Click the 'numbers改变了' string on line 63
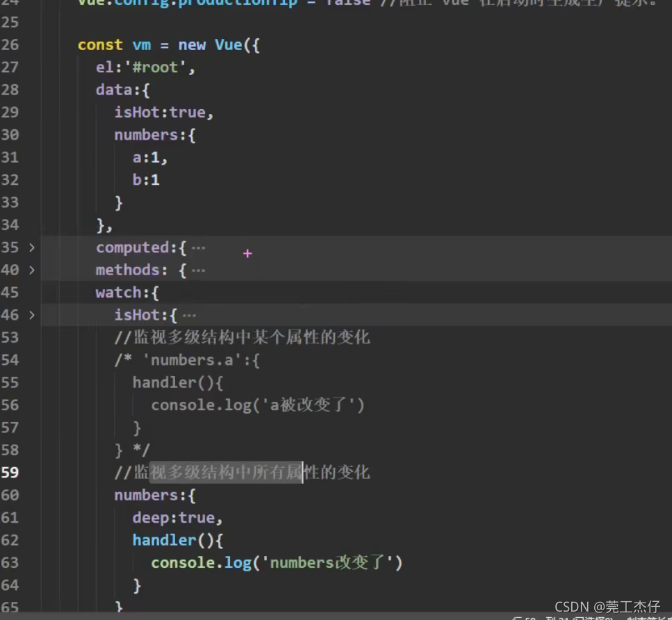Viewport: 672px width, 620px height. click(327, 562)
